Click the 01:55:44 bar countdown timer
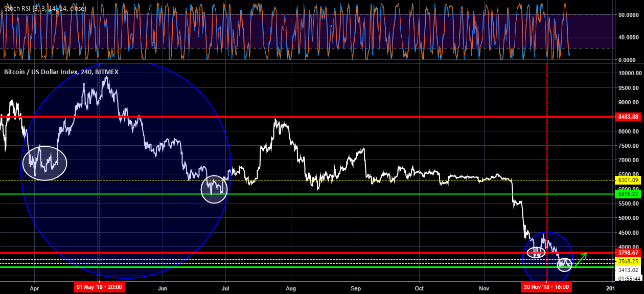Viewport: 644px width, 294px height. tap(628, 278)
